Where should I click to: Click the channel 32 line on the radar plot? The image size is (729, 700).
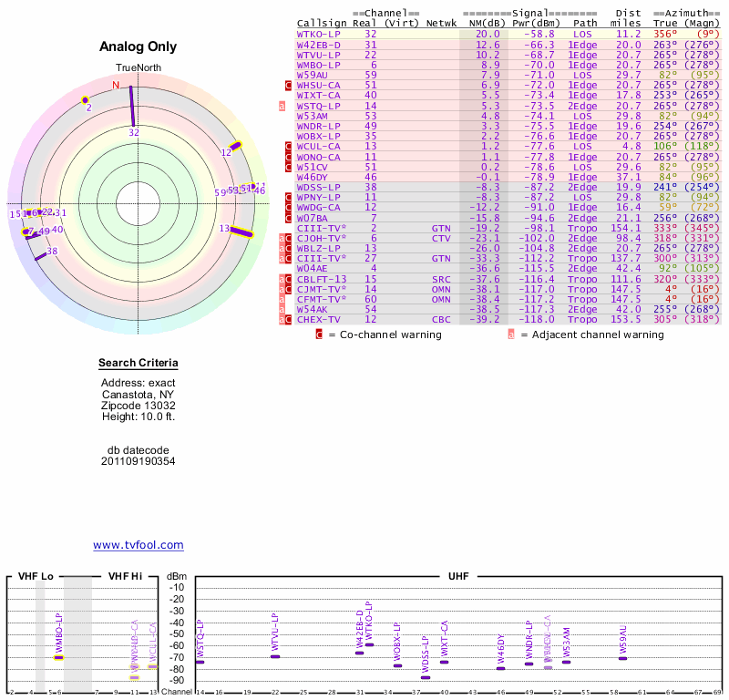coord(132,106)
